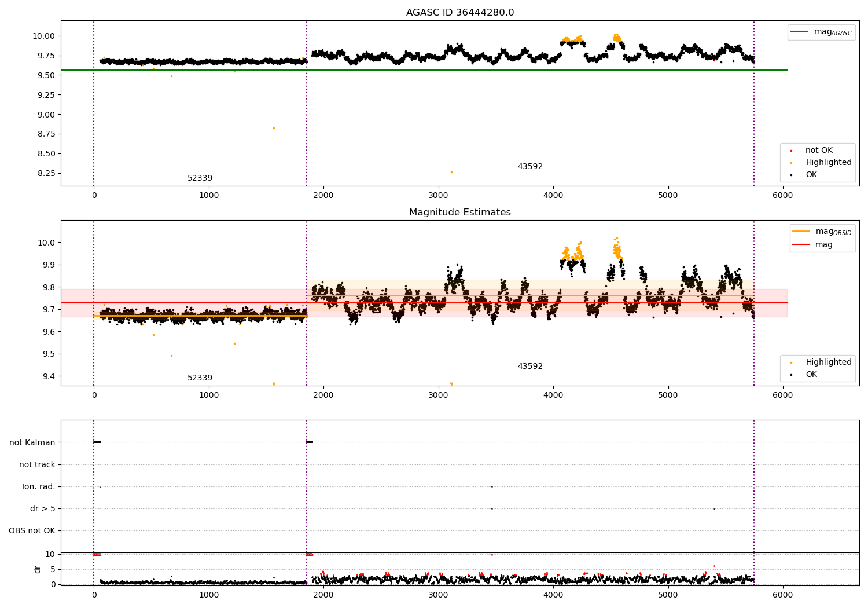
Task: Click the '43592' label in middle plot
Action: tap(530, 367)
